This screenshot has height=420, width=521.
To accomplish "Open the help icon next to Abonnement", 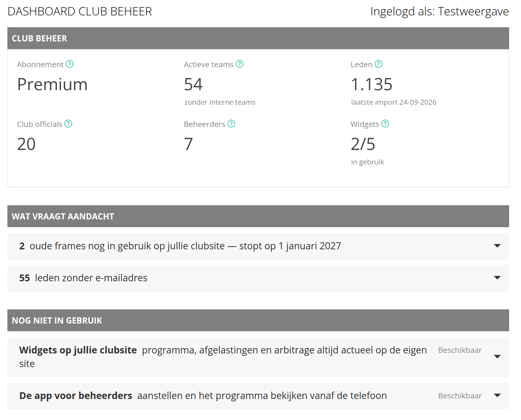I will 70,64.
